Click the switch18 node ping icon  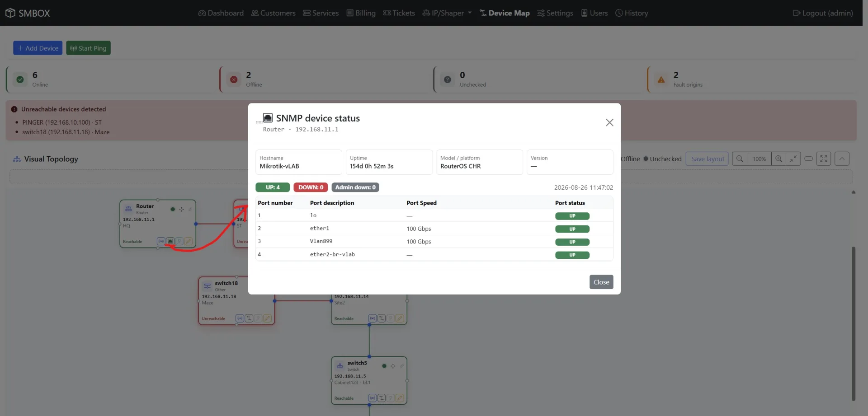[240, 318]
